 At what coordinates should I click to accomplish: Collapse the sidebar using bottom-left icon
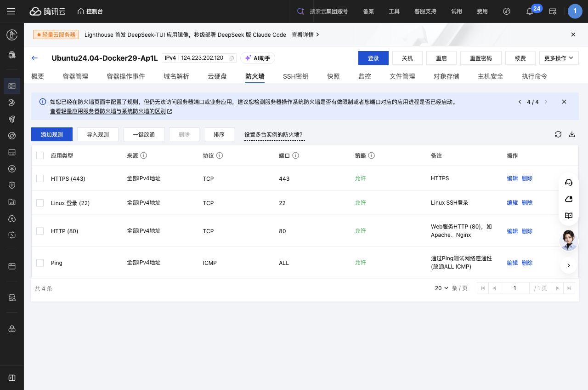pyautogui.click(x=12, y=378)
